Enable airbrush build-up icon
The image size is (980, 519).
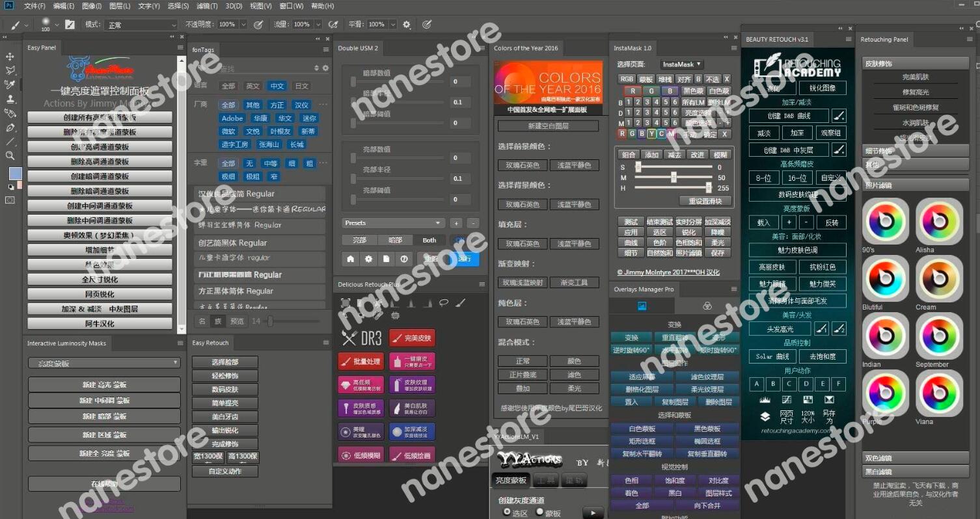point(333,25)
